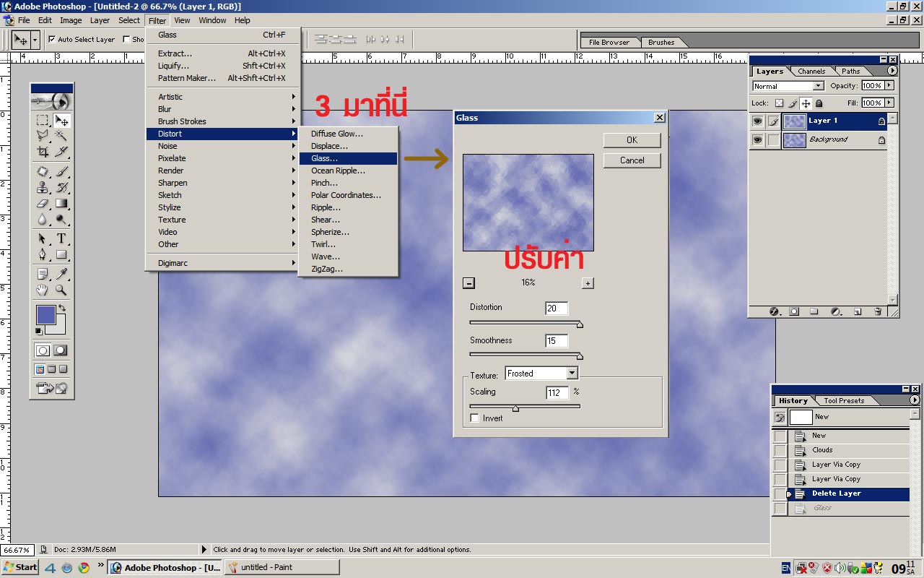Zoom in the Glass preview with plus button
924x578 pixels.
coord(588,283)
